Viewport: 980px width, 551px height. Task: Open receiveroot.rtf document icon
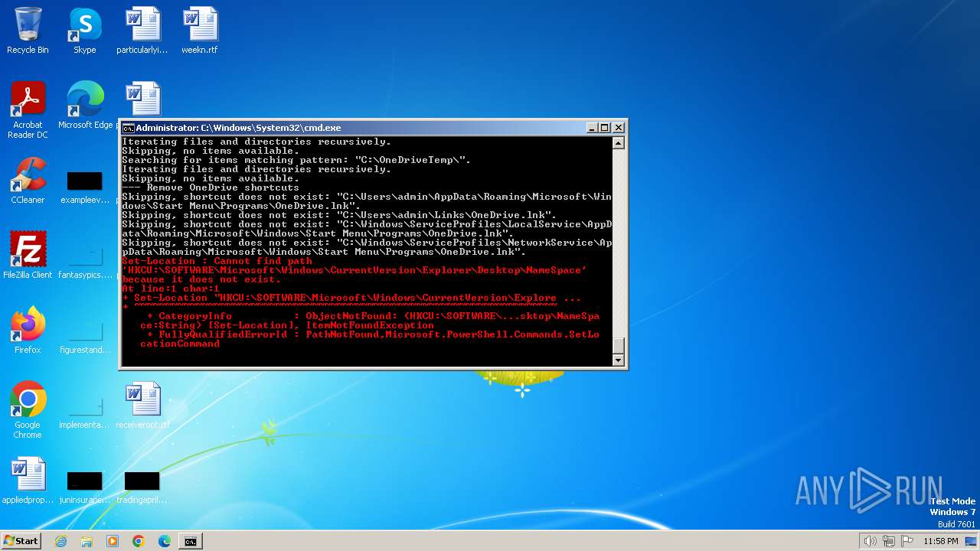coord(142,406)
